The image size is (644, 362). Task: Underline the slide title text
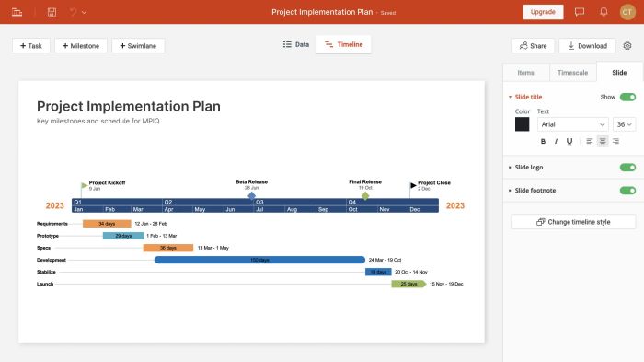(x=569, y=141)
